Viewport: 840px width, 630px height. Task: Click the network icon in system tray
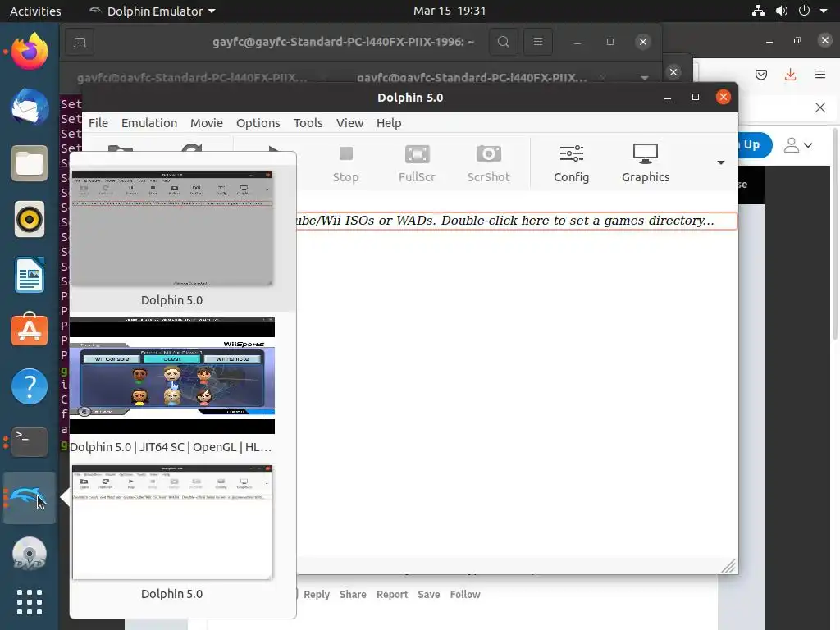pyautogui.click(x=758, y=11)
